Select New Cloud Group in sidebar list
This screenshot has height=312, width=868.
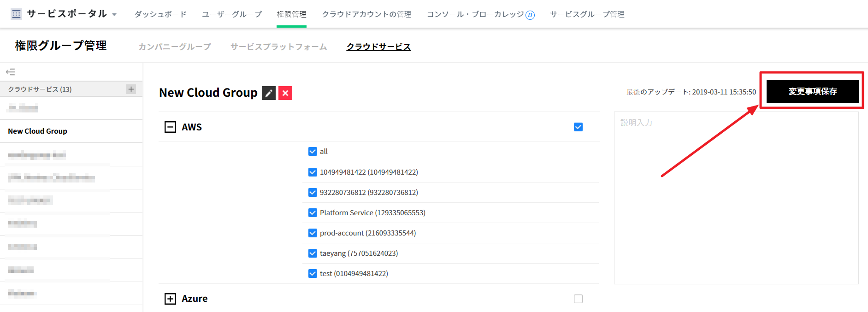pyautogui.click(x=38, y=131)
